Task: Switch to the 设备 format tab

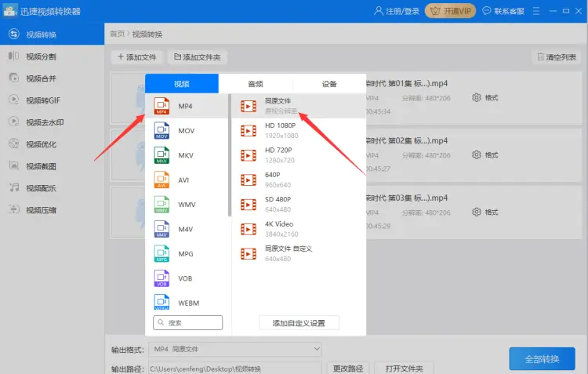Action: click(329, 84)
